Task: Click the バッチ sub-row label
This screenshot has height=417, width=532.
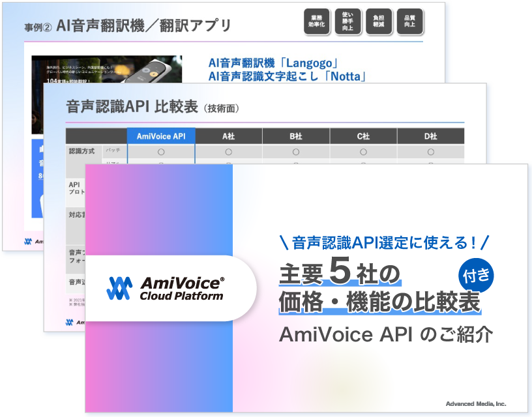Action: [x=113, y=150]
